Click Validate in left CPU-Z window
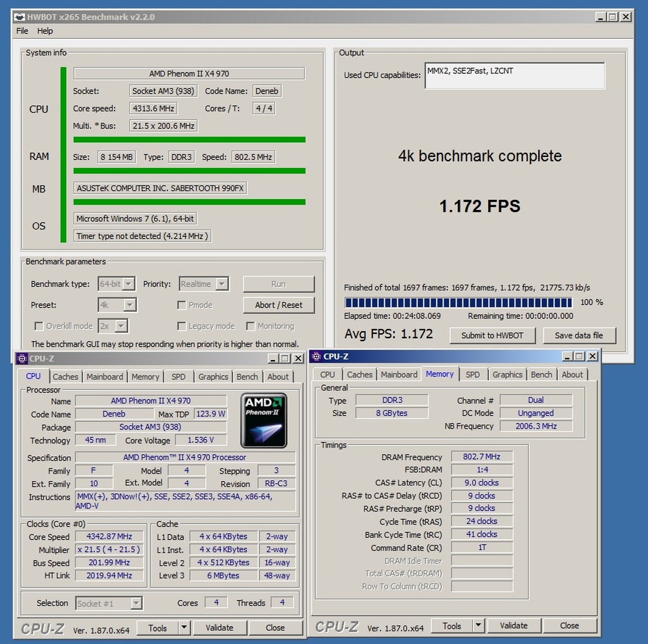 219,627
